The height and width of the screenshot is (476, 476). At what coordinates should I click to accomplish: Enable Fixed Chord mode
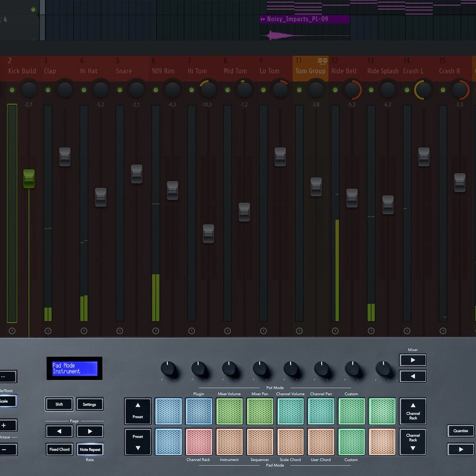tap(59, 449)
